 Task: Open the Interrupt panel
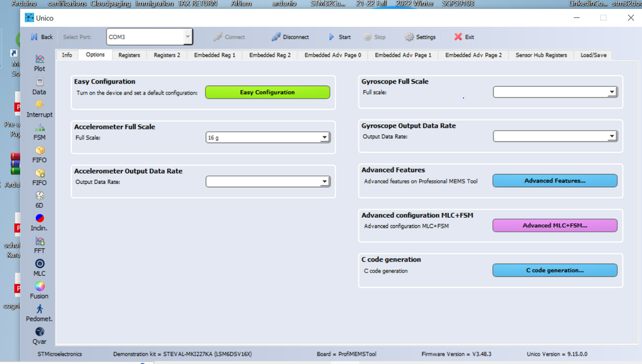pyautogui.click(x=39, y=109)
